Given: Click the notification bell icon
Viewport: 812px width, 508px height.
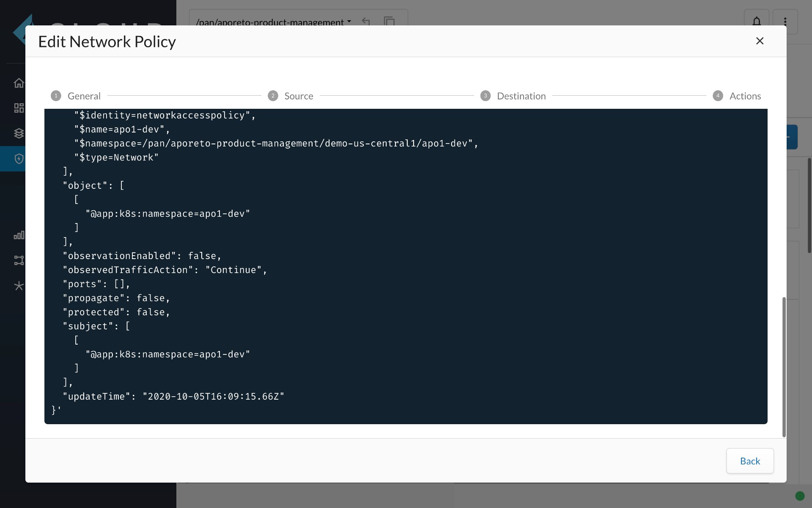Looking at the screenshot, I should tap(757, 22).
